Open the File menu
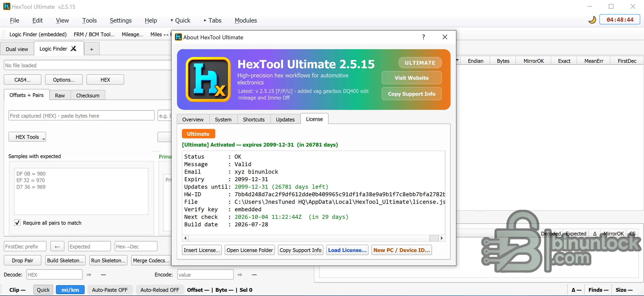644x296 pixels. (x=15, y=20)
